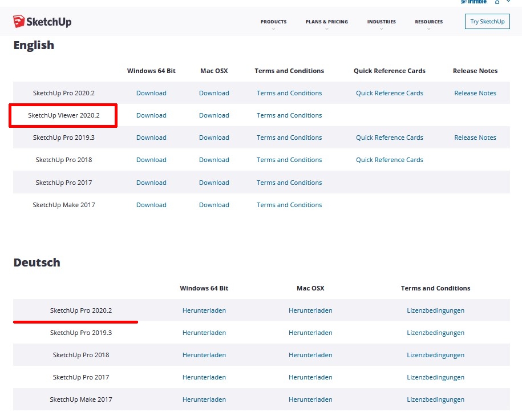Open Quick Reference Cards for SketchUp Pro 2018
522x420 pixels.
390,160
